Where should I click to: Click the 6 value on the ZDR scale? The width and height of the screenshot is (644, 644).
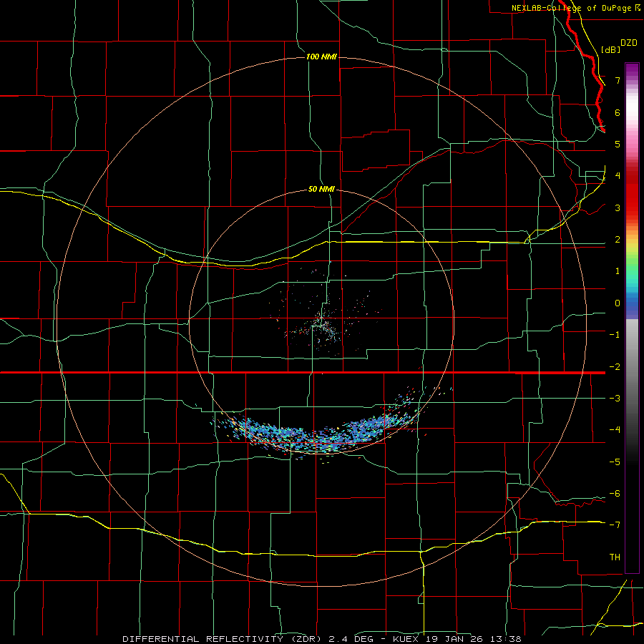pos(618,112)
